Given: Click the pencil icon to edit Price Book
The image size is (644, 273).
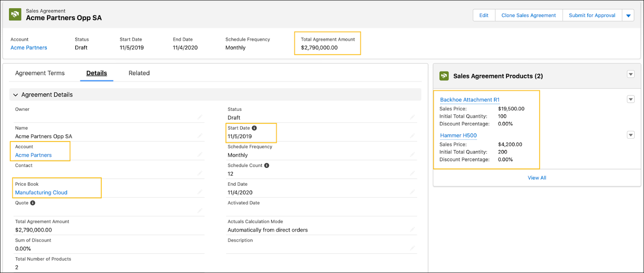Looking at the screenshot, I should 200,192.
